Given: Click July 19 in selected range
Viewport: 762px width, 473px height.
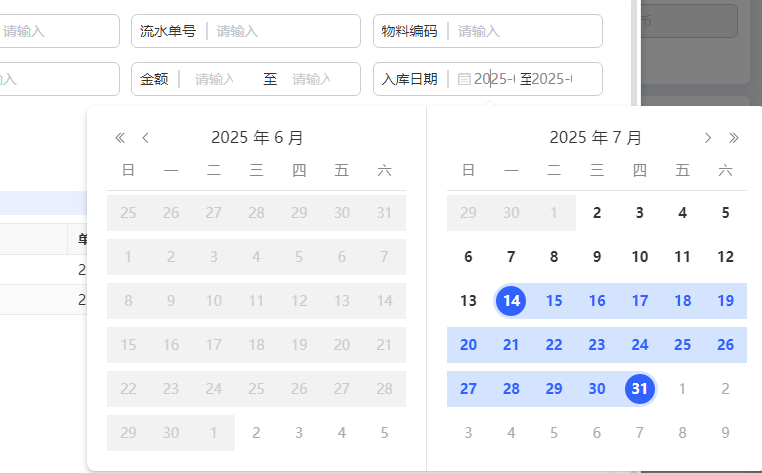Looking at the screenshot, I should 725,301.
